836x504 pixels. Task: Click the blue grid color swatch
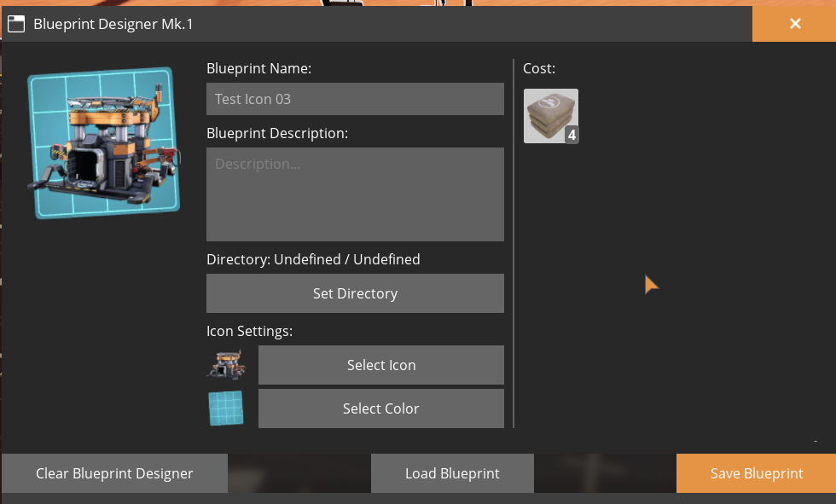click(x=226, y=408)
